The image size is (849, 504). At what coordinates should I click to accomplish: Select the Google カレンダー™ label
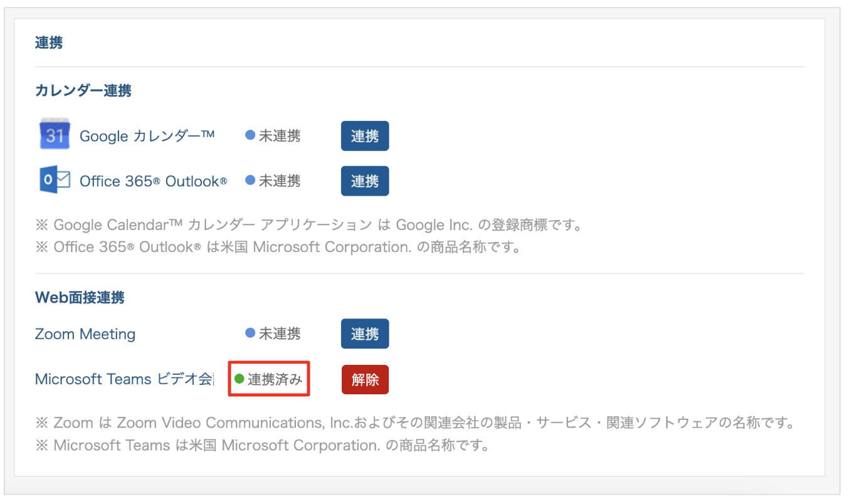point(147,136)
